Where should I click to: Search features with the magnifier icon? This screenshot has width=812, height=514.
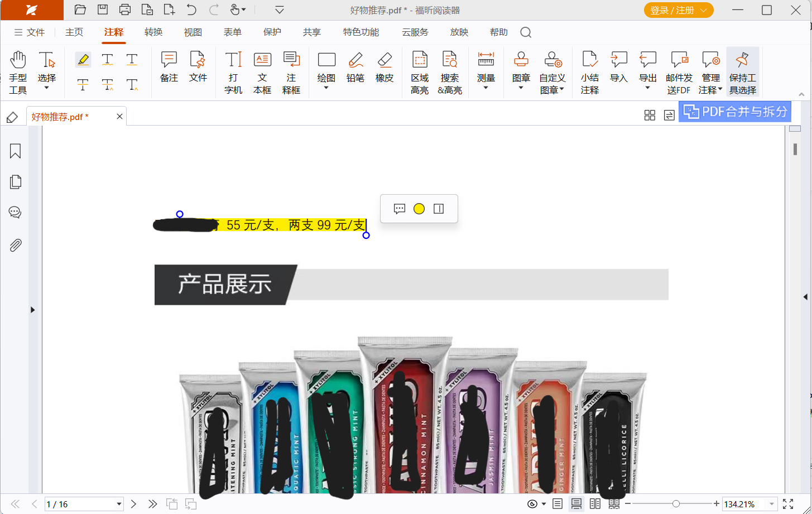526,32
